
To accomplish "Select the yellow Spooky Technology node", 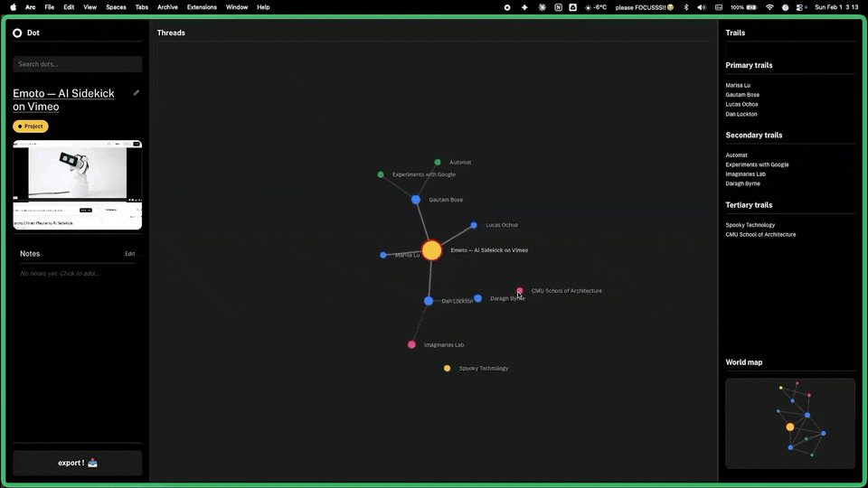I will (447, 369).
